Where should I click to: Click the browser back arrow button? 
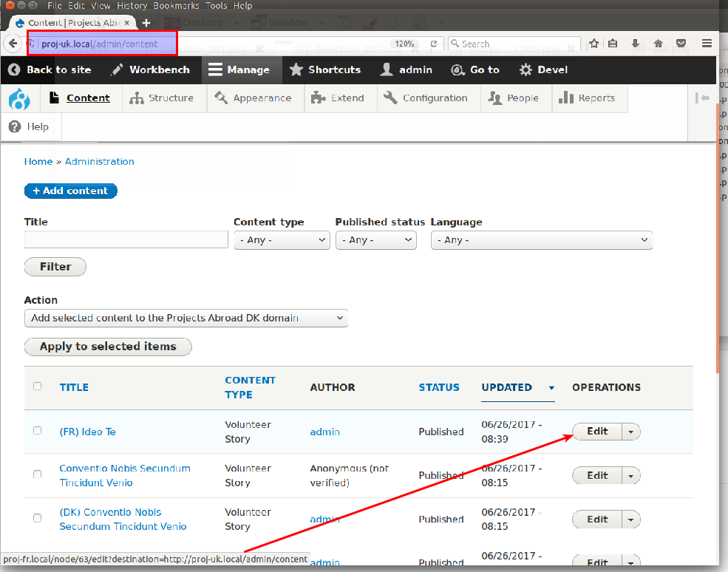pyautogui.click(x=13, y=44)
